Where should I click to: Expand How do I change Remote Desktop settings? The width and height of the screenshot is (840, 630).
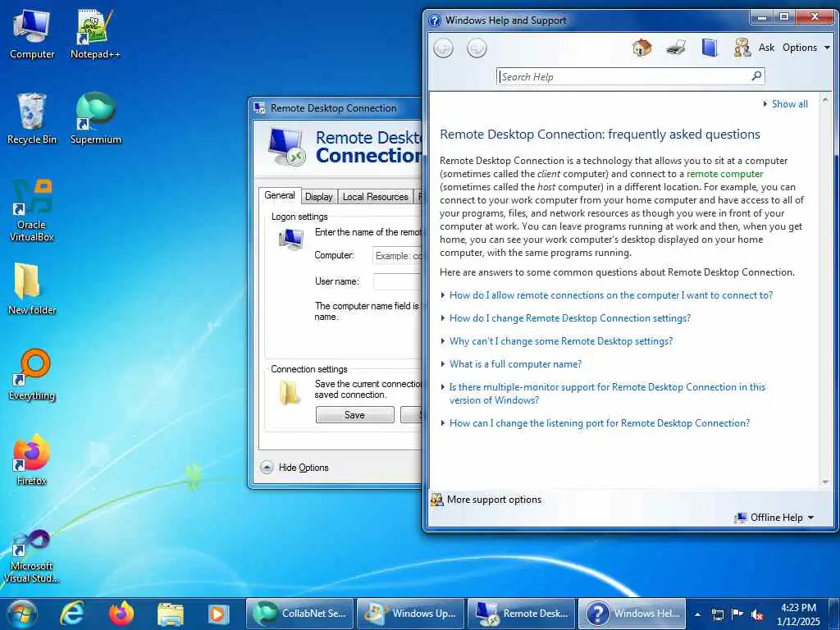(x=570, y=318)
